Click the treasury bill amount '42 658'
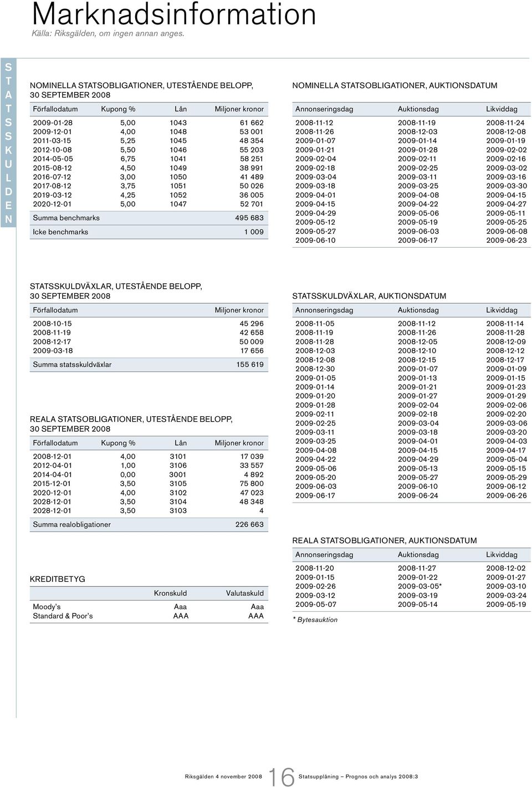The height and width of the screenshot is (787, 532). pyautogui.click(x=252, y=333)
